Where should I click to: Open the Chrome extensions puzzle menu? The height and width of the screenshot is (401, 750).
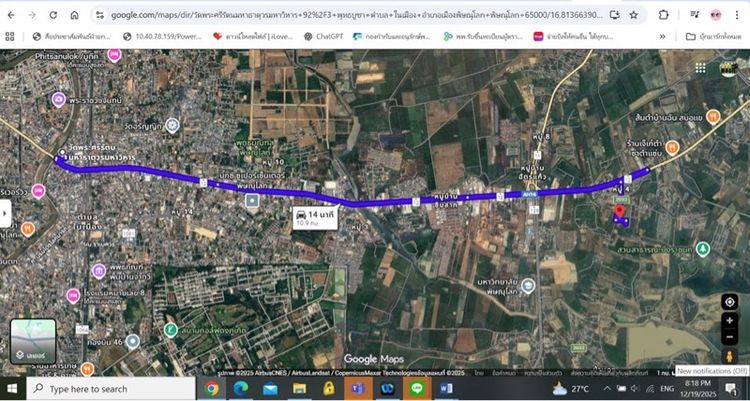(x=664, y=15)
